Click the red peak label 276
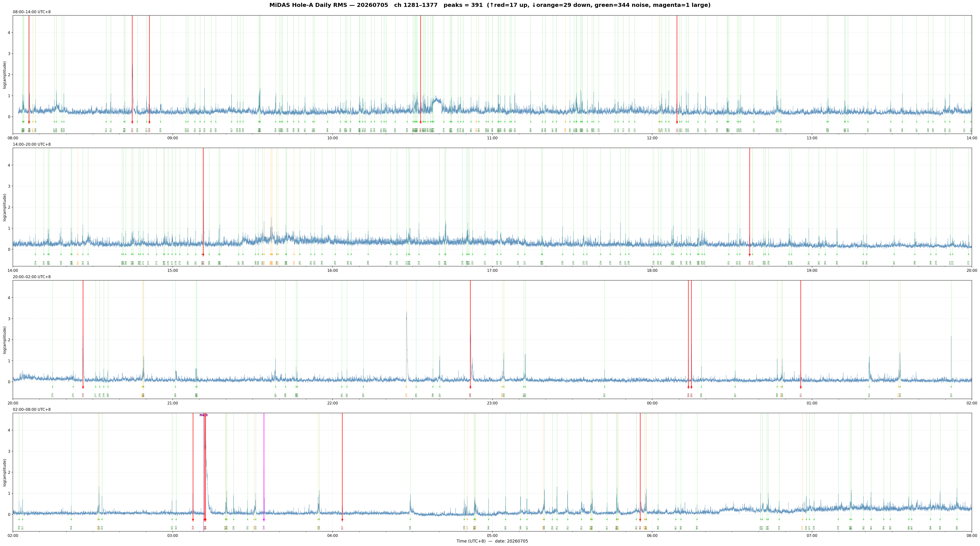The width and height of the screenshot is (980, 546). click(x=83, y=395)
